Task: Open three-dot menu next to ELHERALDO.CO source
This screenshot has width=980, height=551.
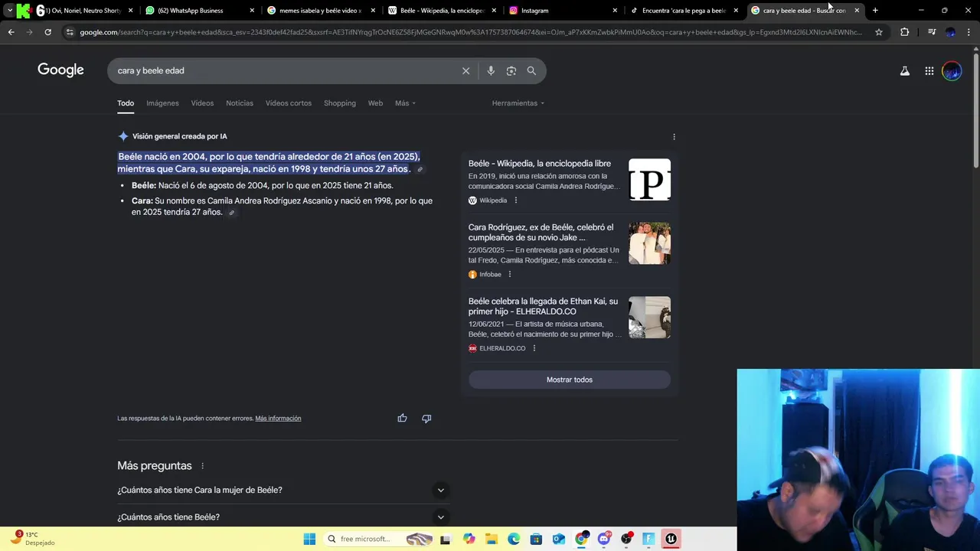Action: [x=534, y=348]
